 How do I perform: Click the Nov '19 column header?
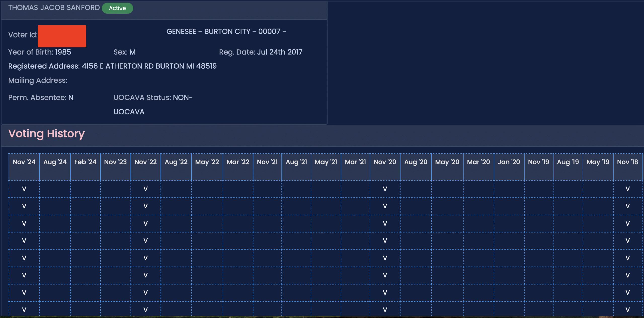(539, 167)
